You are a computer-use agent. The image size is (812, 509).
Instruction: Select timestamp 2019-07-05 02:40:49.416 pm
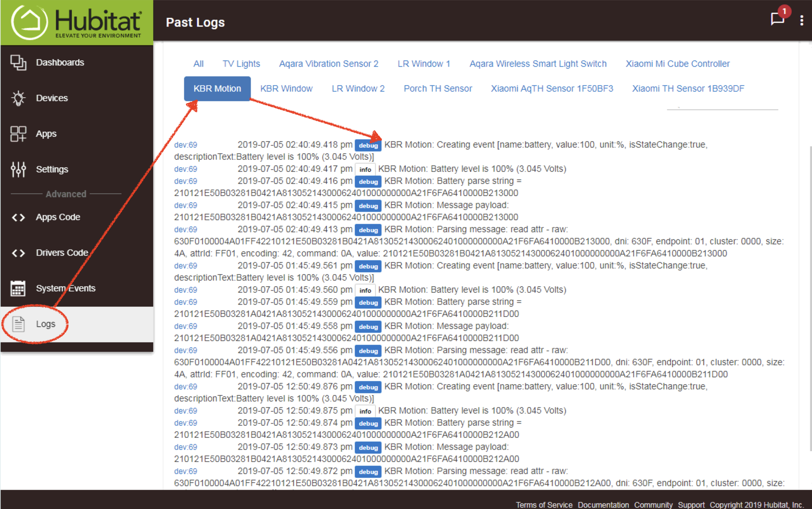295,181
